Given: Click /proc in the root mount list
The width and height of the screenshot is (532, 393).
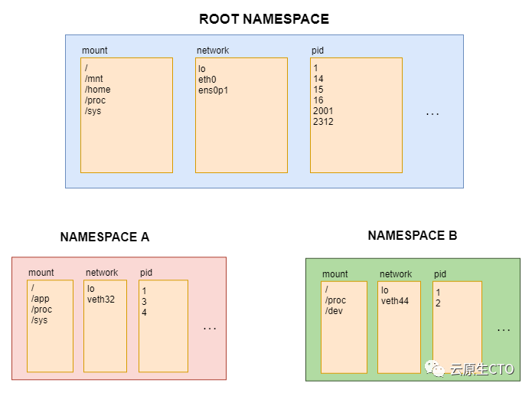Looking at the screenshot, I should (x=96, y=100).
